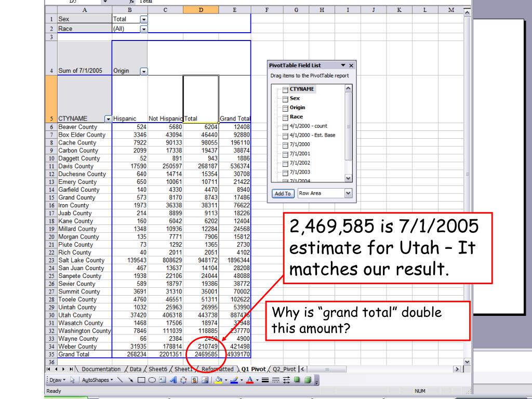
Task: Select row 35 header
Action: 51,354
